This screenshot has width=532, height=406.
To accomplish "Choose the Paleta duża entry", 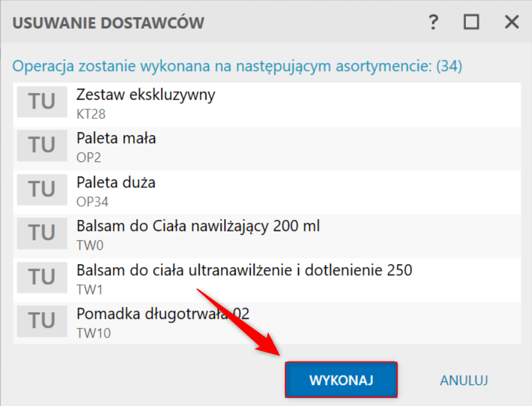I will [x=267, y=192].
